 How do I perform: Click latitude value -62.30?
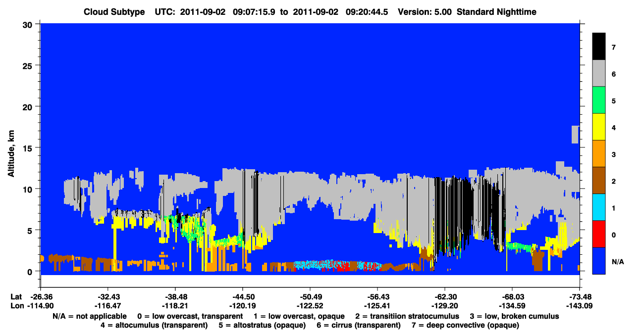[444, 296]
